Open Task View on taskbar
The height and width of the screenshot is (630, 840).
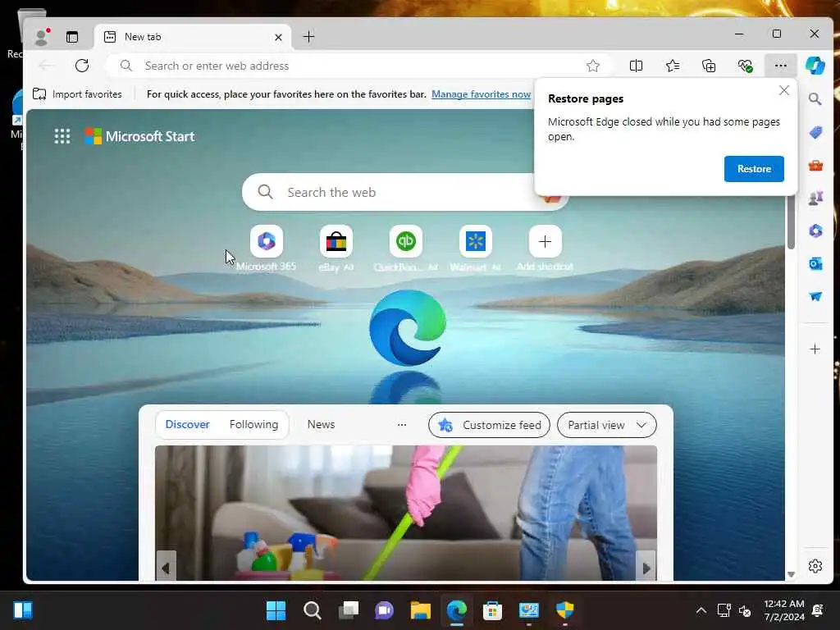348,610
